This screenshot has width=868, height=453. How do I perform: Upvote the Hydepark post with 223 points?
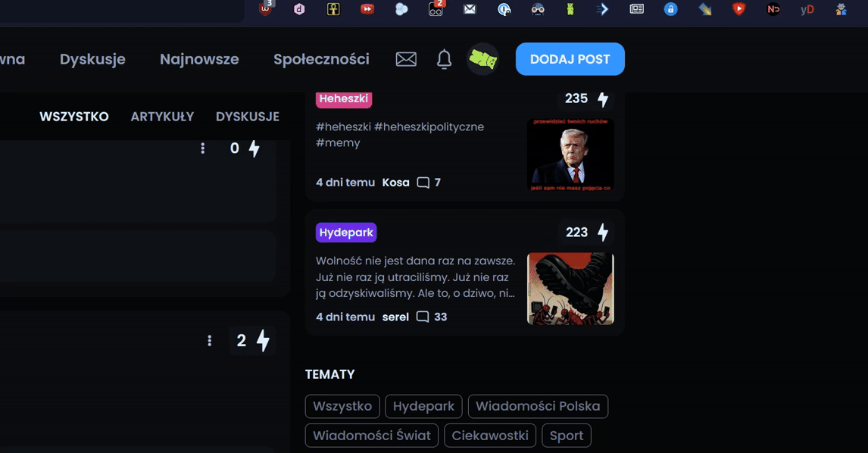[603, 232]
